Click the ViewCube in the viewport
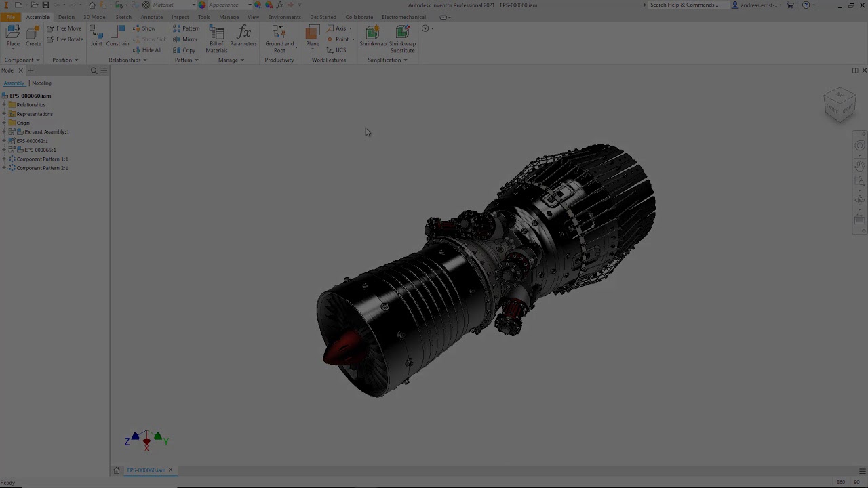 840,105
